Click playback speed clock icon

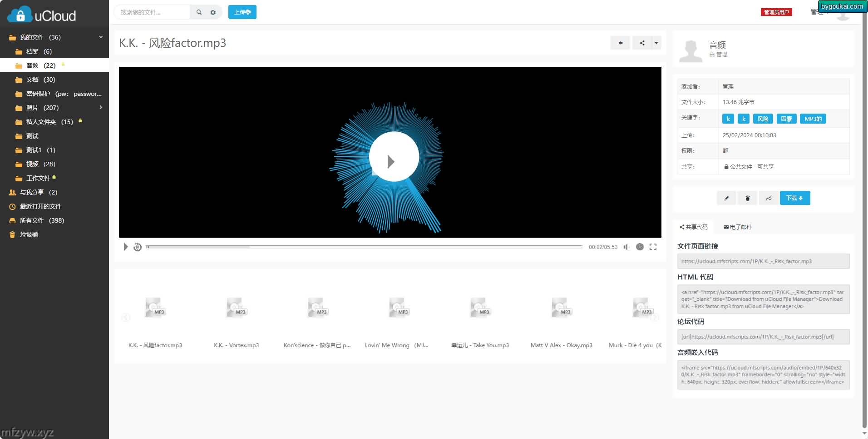tap(640, 247)
